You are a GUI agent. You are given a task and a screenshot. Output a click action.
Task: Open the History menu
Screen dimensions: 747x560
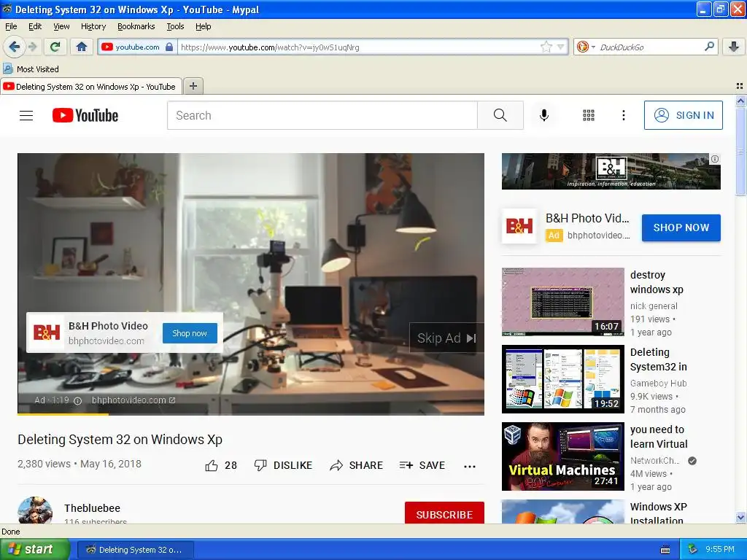93,26
